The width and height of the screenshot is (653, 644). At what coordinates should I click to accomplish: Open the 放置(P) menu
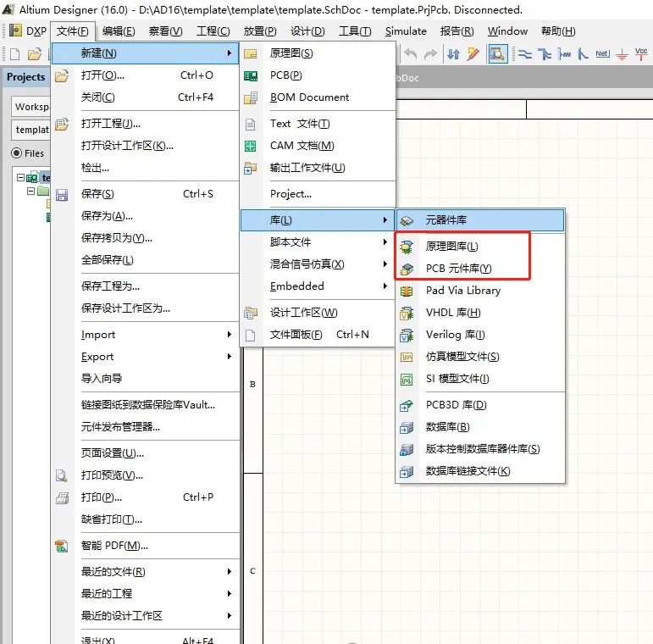click(260, 31)
